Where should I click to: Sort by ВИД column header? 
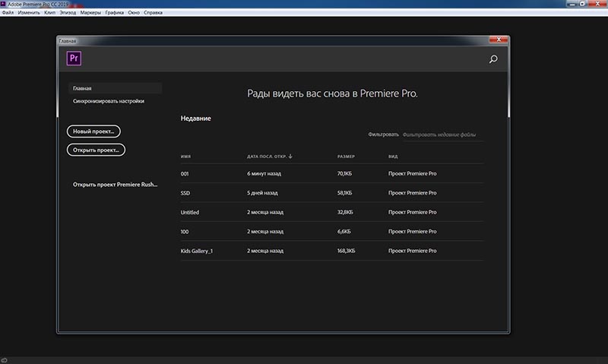[393, 157]
